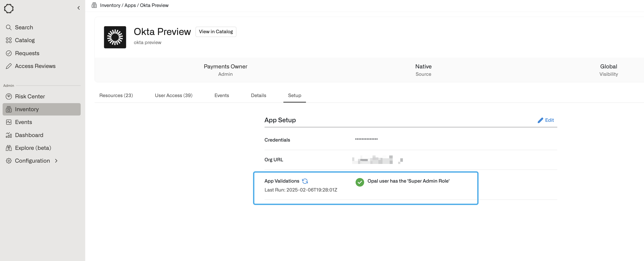Switch to the Resources (23) tab
Viewport: 644px width, 261px height.
116,96
